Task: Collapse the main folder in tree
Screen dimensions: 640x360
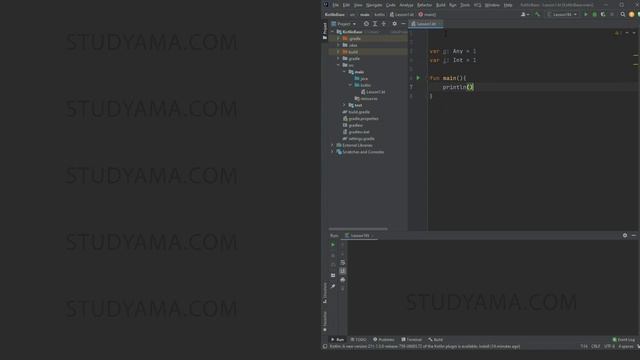Action: pyautogui.click(x=344, y=72)
